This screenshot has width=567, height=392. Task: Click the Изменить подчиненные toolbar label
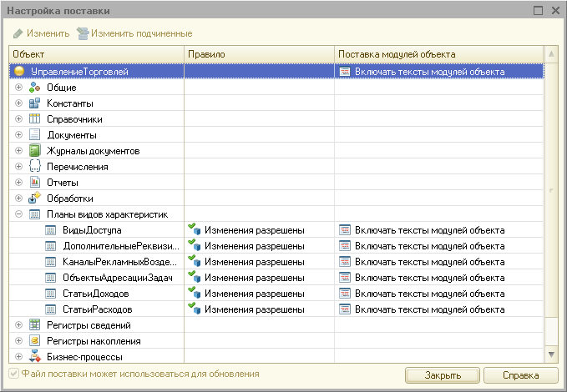pos(141,33)
